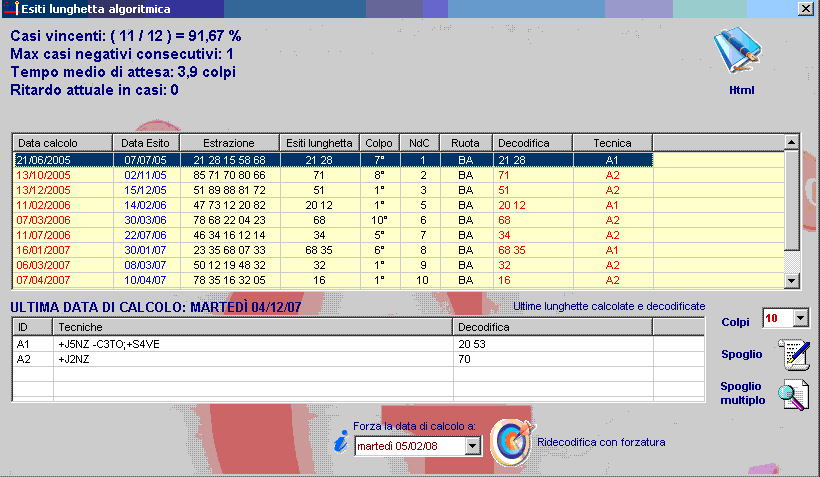
Task: Sort by Data calcolo column header
Action: [x=59, y=142]
